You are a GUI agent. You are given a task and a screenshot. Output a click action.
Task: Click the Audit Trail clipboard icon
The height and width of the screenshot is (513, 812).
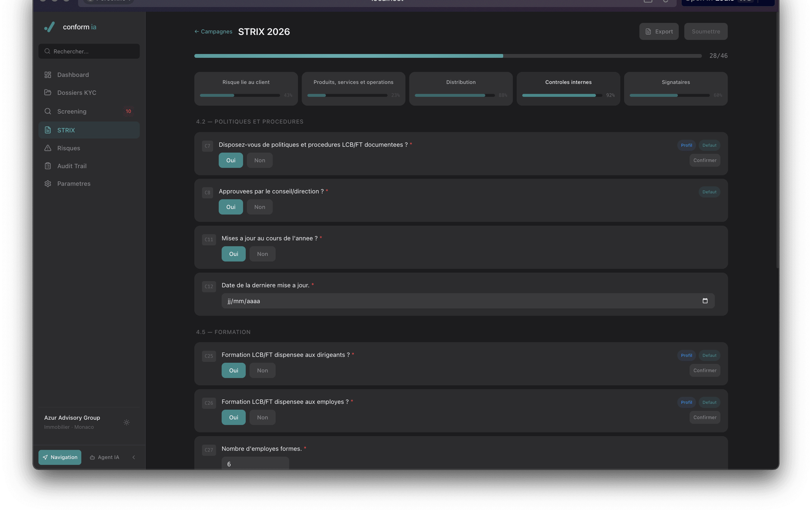click(x=48, y=166)
